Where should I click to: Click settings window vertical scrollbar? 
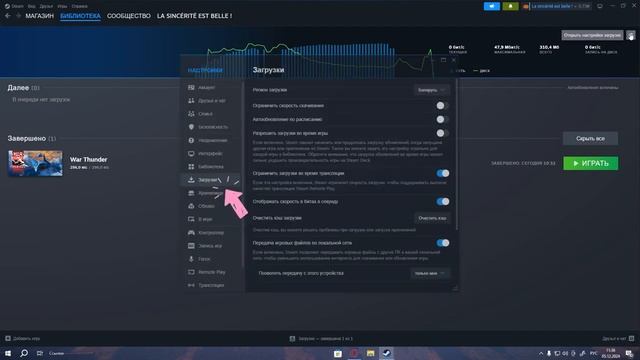[456, 155]
